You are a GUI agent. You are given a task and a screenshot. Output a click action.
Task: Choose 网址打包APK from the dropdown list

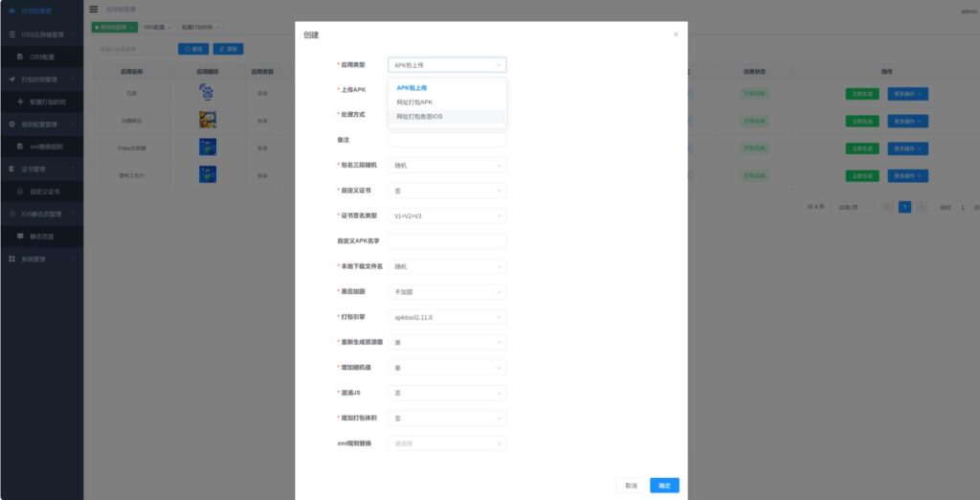[x=415, y=102]
